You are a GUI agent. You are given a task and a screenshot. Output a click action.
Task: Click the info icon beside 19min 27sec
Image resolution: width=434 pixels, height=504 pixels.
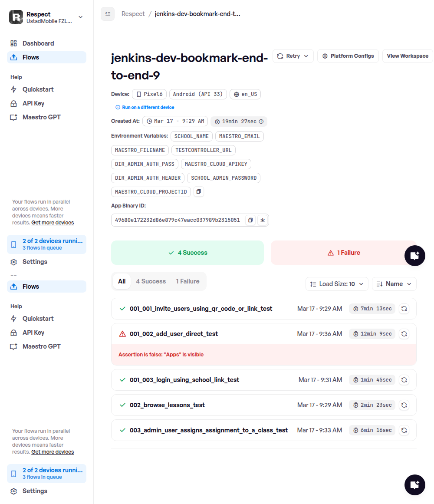click(261, 122)
